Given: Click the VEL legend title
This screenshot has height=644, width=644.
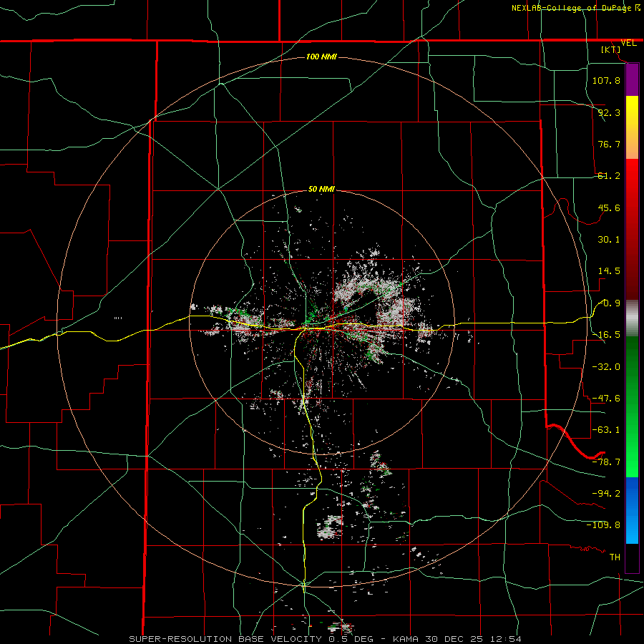Looking at the screenshot, I should 628,43.
